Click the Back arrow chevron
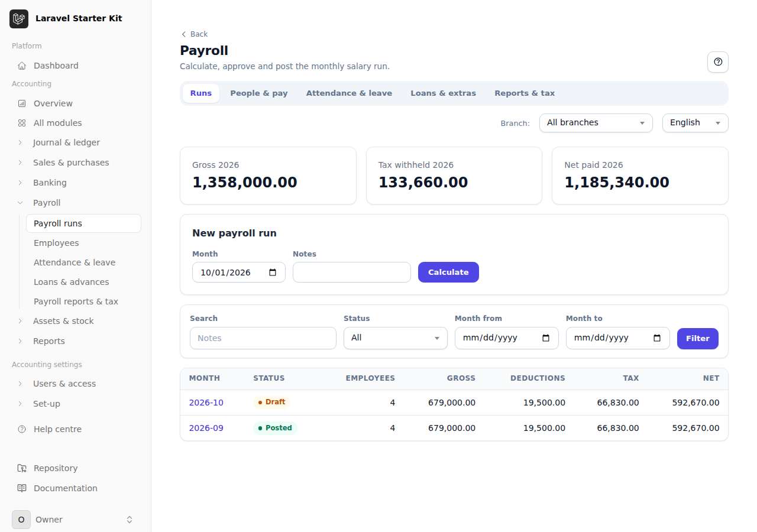This screenshot has width=757, height=532. [x=183, y=34]
